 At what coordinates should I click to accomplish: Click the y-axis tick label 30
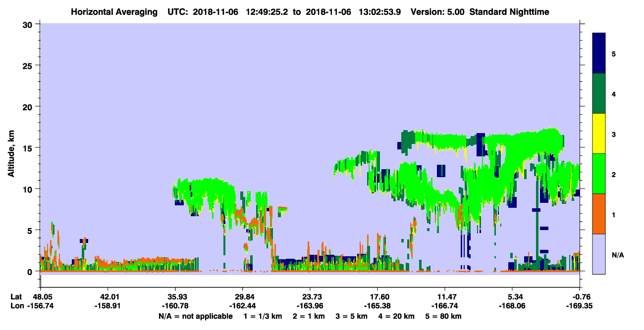tap(29, 24)
